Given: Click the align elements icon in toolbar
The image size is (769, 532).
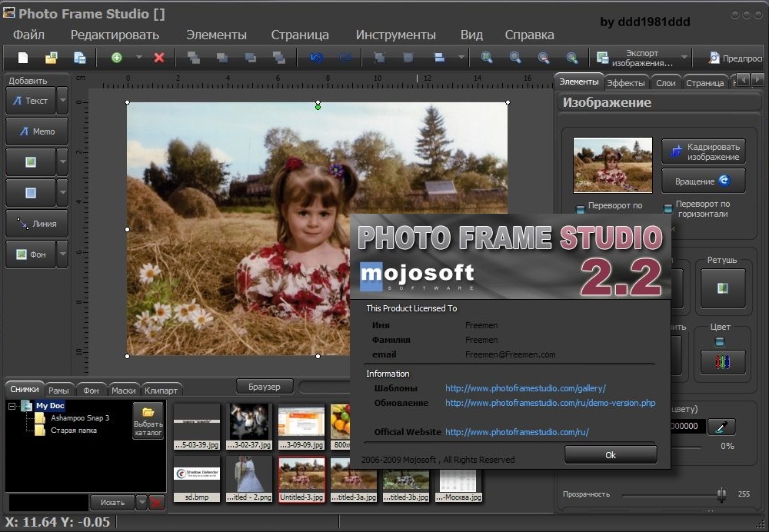Looking at the screenshot, I should pos(439,58).
